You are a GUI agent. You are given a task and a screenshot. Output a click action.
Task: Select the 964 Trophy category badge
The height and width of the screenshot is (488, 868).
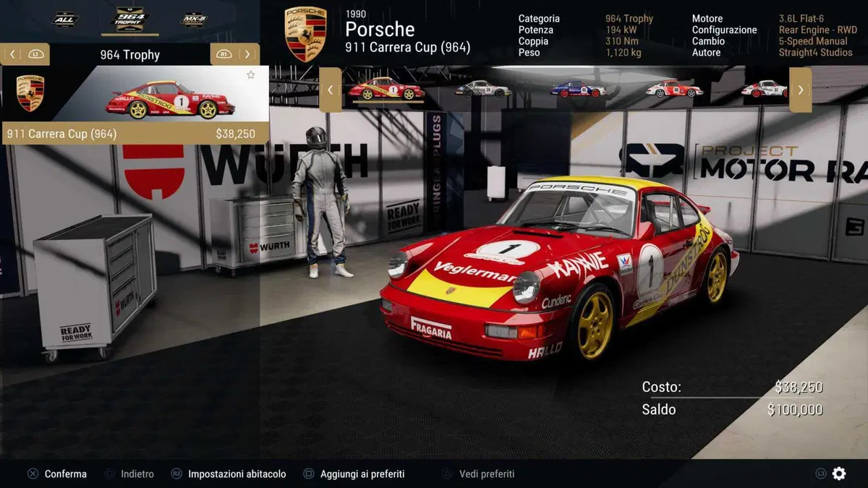pyautogui.click(x=131, y=19)
